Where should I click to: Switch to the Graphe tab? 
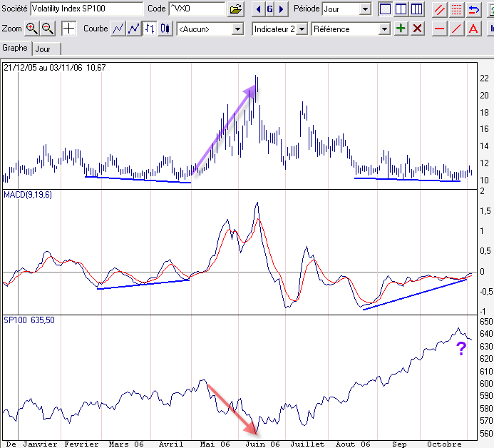point(15,48)
